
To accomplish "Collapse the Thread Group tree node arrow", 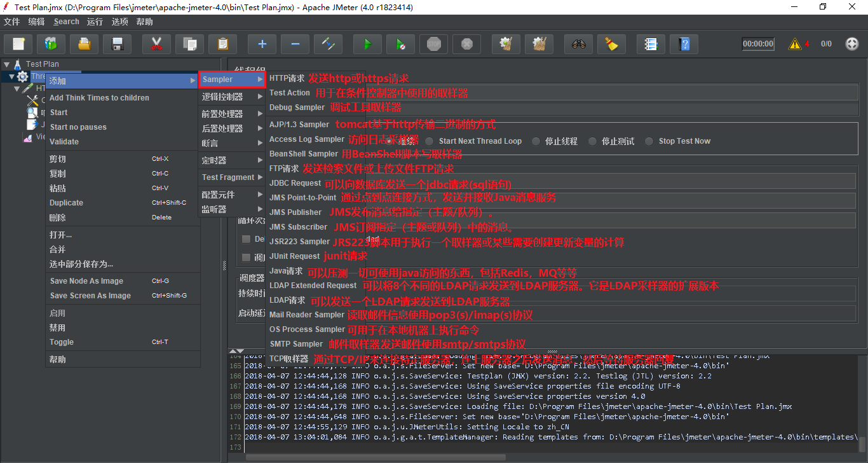I will (x=11, y=76).
